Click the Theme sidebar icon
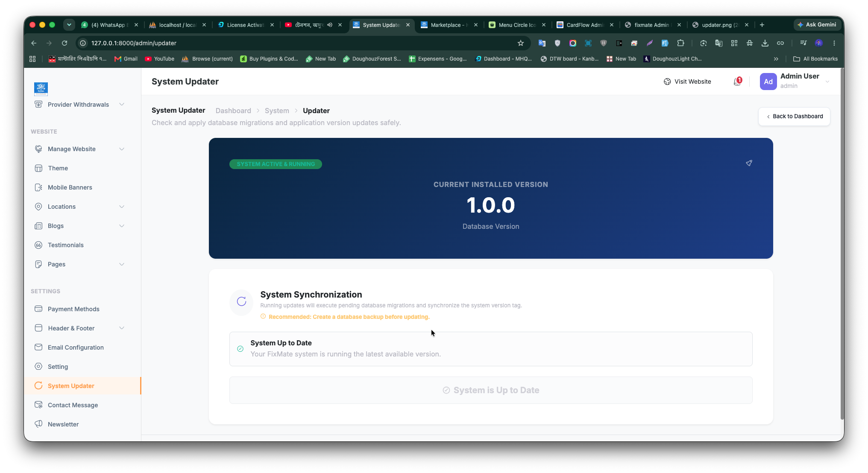 [38, 168]
